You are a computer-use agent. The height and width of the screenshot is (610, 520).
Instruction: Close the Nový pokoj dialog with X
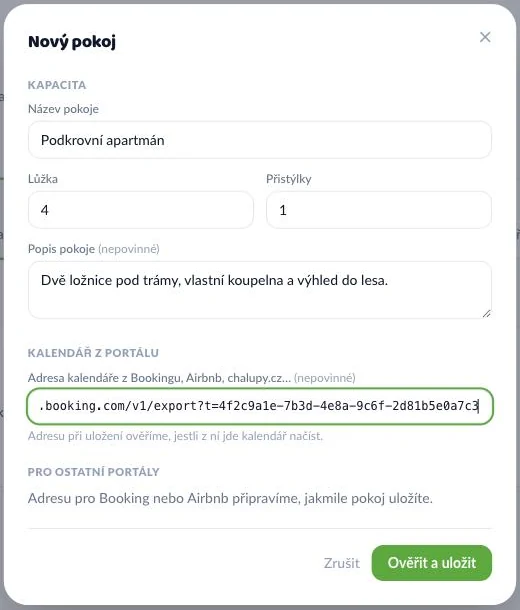pos(485,37)
